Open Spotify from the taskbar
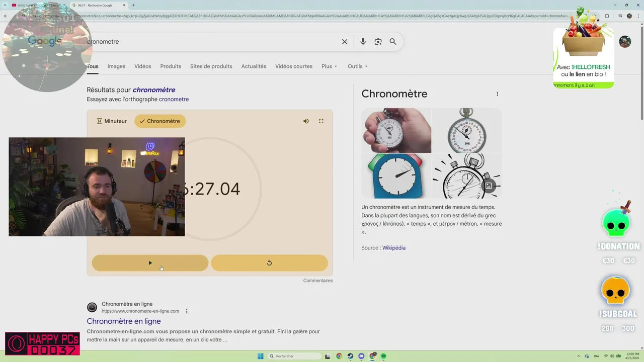Screen dimensions: 644x362 point(383,356)
